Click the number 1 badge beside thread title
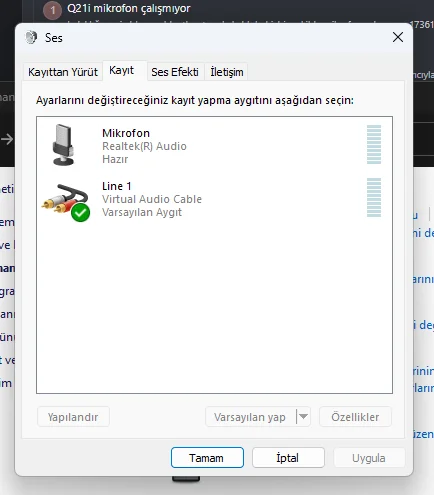The width and height of the screenshot is (434, 495). (x=52, y=10)
